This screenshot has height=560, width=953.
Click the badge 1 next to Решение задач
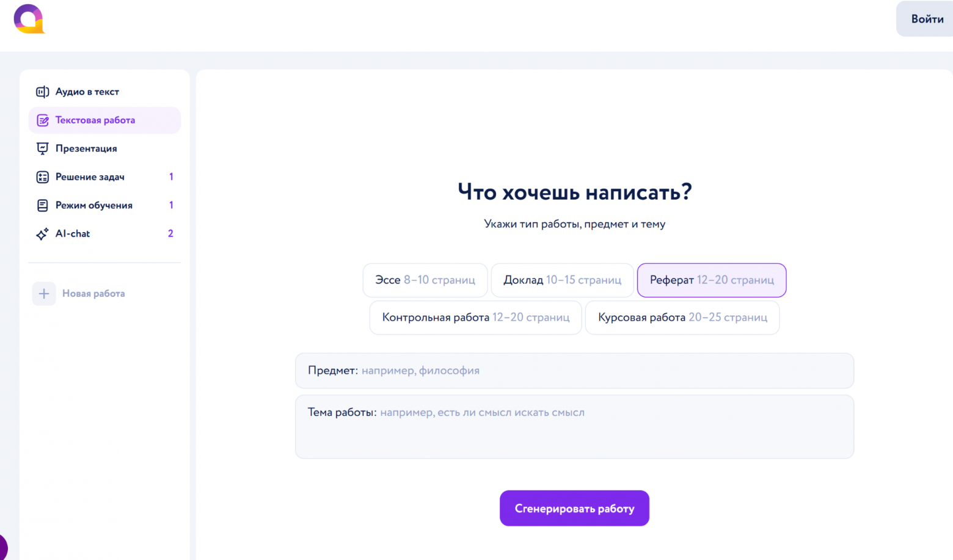[171, 177]
